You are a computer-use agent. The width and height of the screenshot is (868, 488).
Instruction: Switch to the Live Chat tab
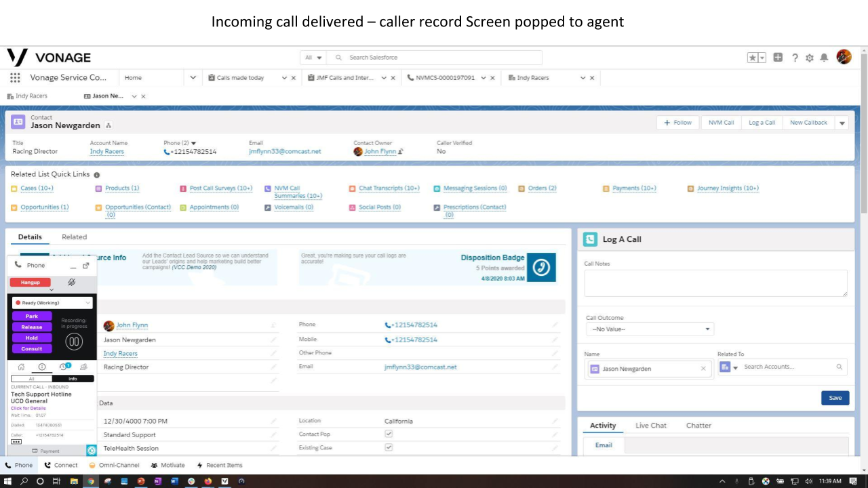[x=651, y=426]
